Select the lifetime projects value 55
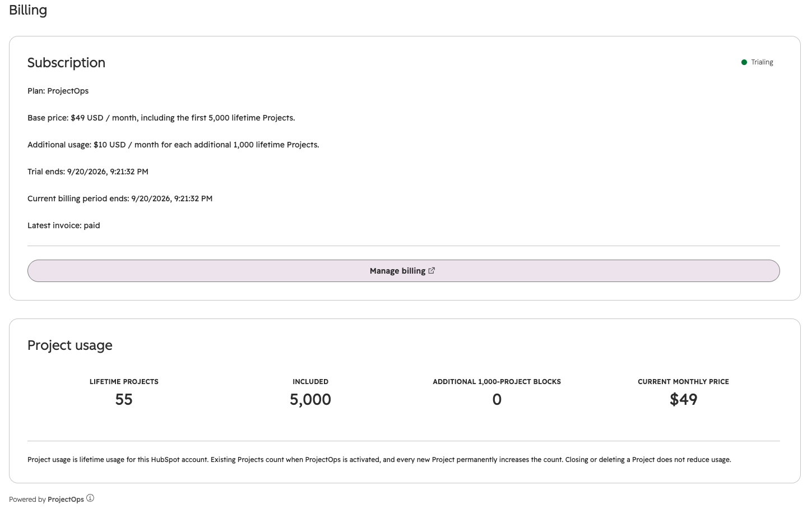The height and width of the screenshot is (508, 812). coord(124,399)
